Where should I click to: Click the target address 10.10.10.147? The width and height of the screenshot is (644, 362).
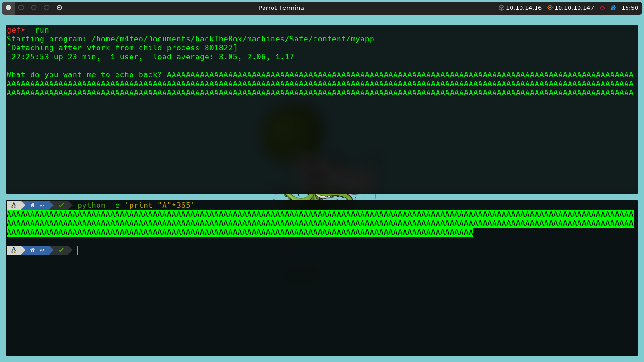574,8
